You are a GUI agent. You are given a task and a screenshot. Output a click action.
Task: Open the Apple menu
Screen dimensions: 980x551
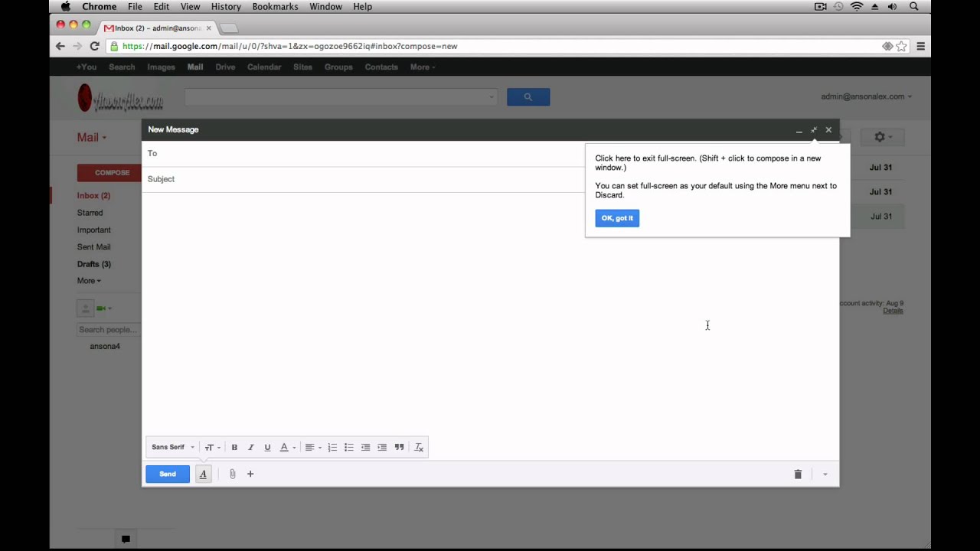click(66, 7)
